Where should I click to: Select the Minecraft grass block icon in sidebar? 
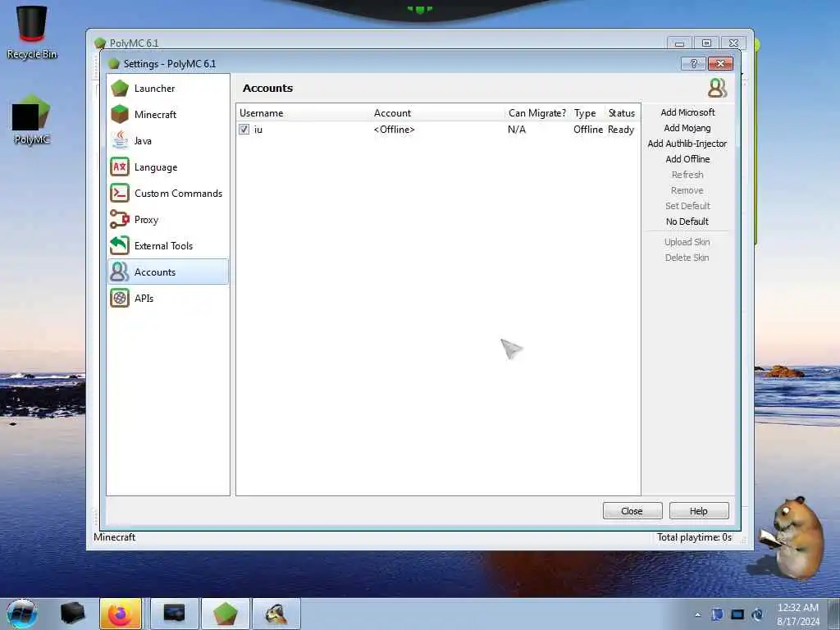point(120,114)
